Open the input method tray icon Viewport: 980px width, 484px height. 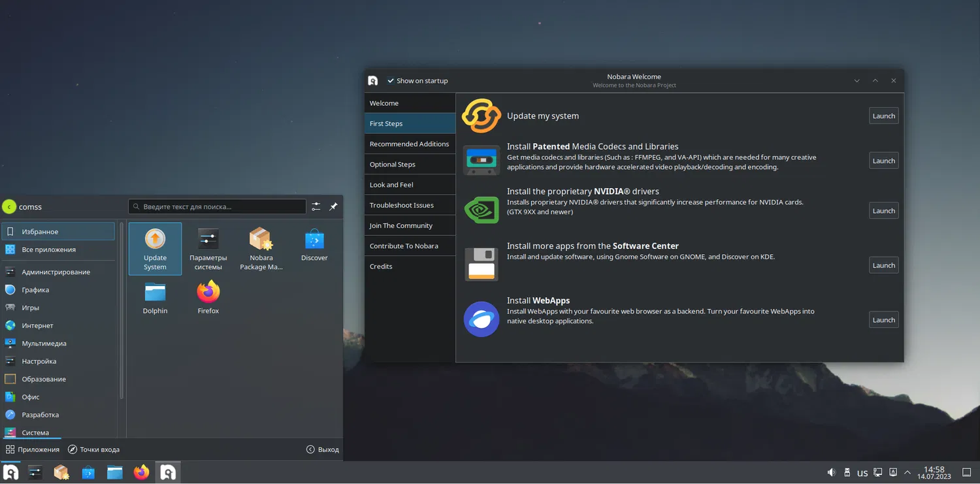pyautogui.click(x=893, y=472)
